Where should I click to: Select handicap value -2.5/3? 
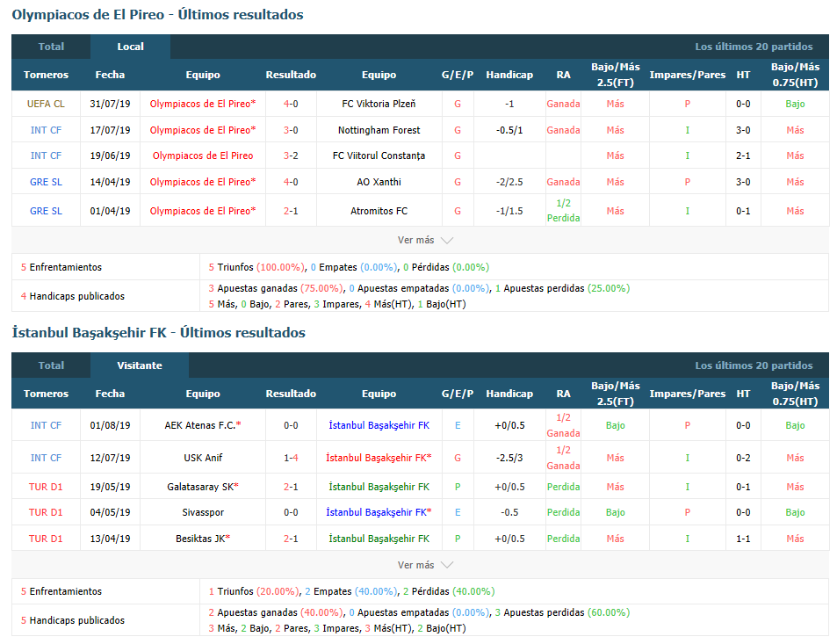pyautogui.click(x=509, y=458)
